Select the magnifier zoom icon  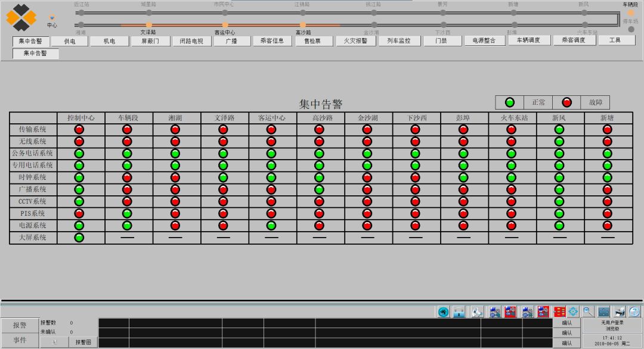coord(588,311)
